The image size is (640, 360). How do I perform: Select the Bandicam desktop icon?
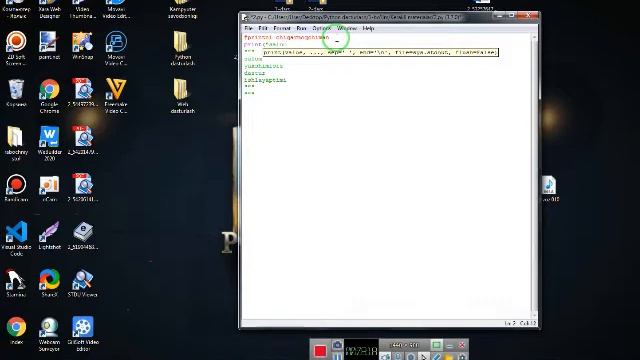[x=16, y=188]
